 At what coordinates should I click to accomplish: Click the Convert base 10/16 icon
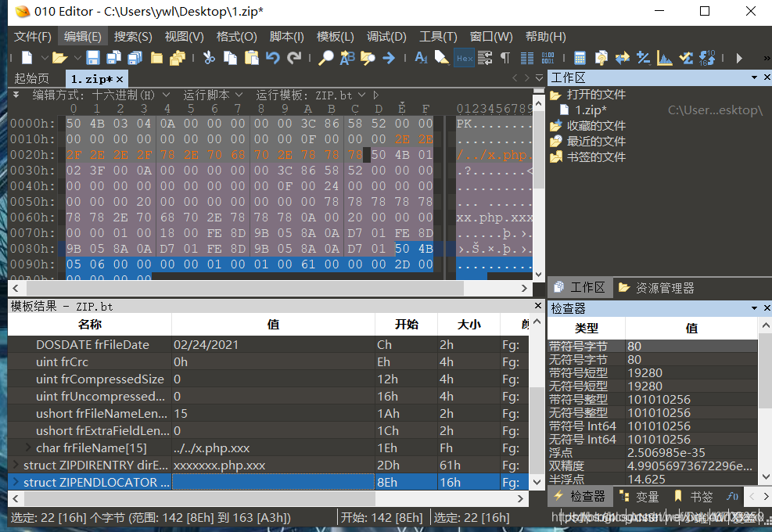coord(708,58)
